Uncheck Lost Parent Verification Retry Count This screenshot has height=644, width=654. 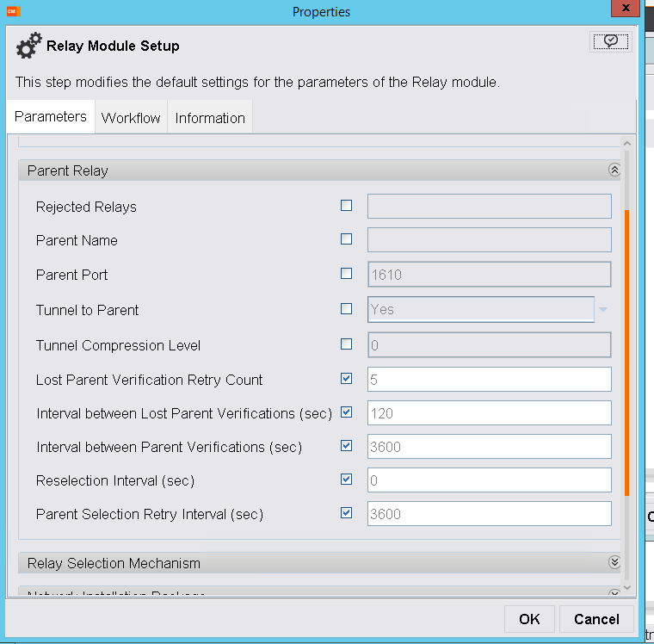(347, 379)
